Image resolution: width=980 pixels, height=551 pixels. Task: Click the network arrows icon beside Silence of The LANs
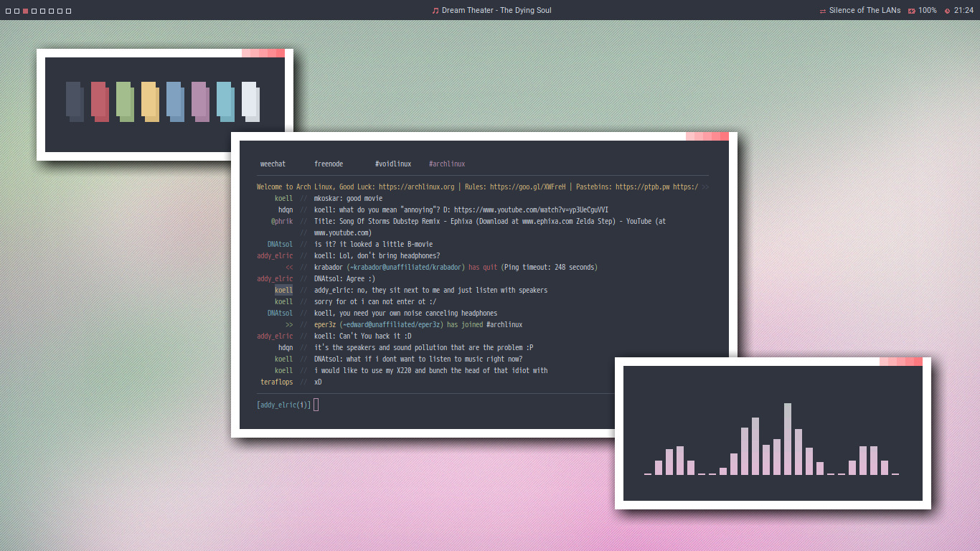point(822,11)
